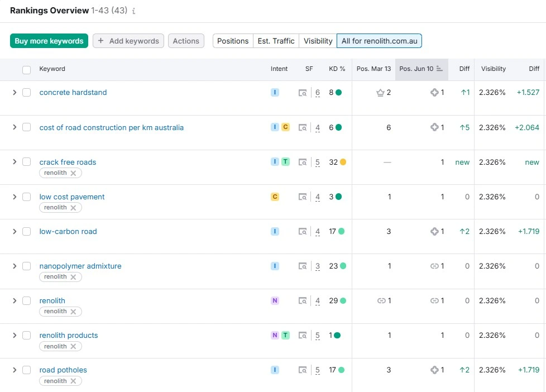Click Commercial intent badge for low cost pavement
This screenshot has width=546, height=392.
(275, 197)
